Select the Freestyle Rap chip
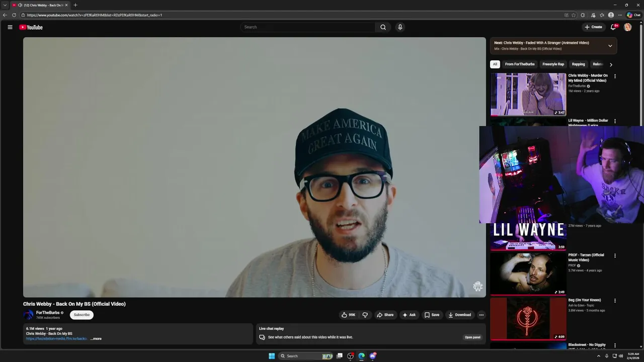The height and width of the screenshot is (362, 644). click(x=553, y=64)
